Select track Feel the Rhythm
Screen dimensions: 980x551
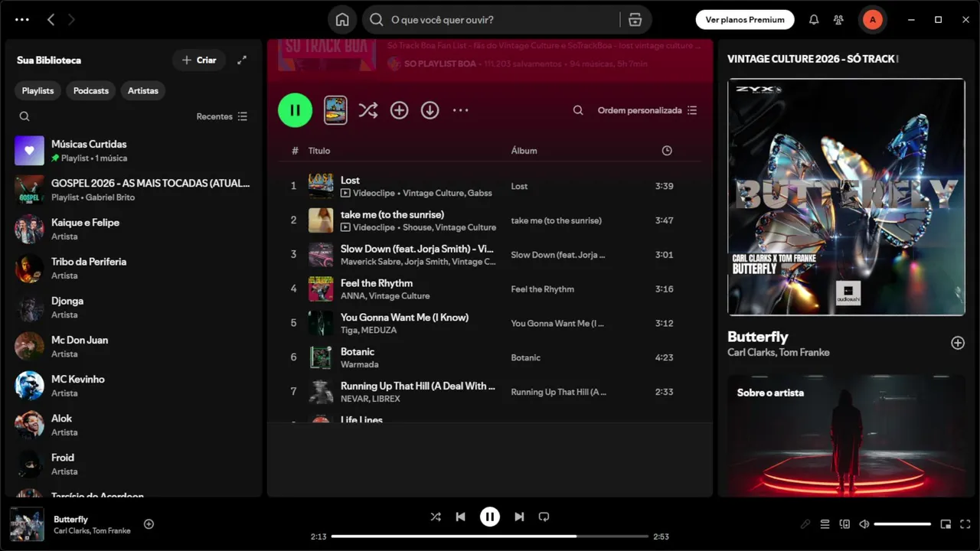coord(490,289)
